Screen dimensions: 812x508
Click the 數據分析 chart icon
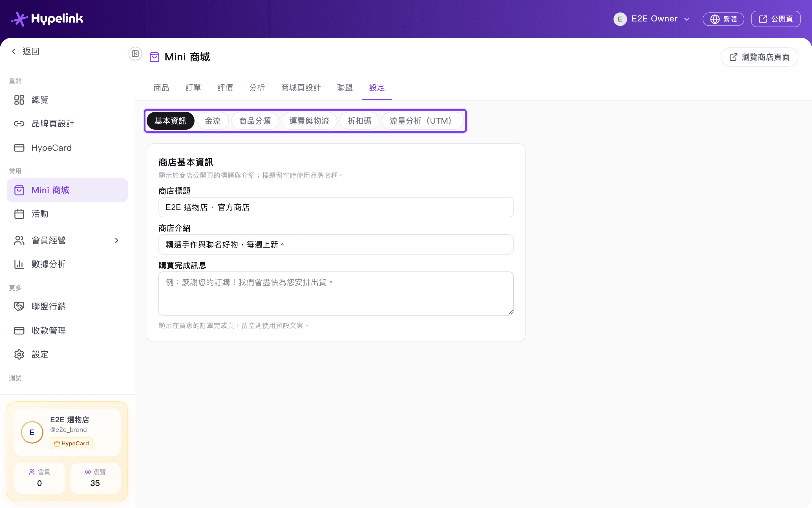(19, 264)
